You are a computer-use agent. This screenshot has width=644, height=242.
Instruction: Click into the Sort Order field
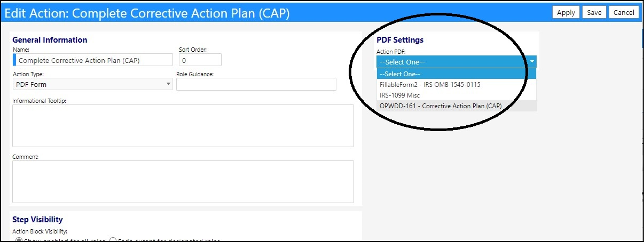200,60
